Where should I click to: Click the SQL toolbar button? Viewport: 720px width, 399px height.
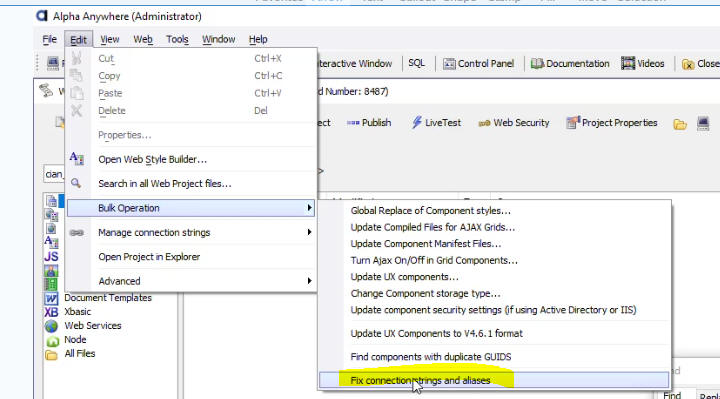416,63
